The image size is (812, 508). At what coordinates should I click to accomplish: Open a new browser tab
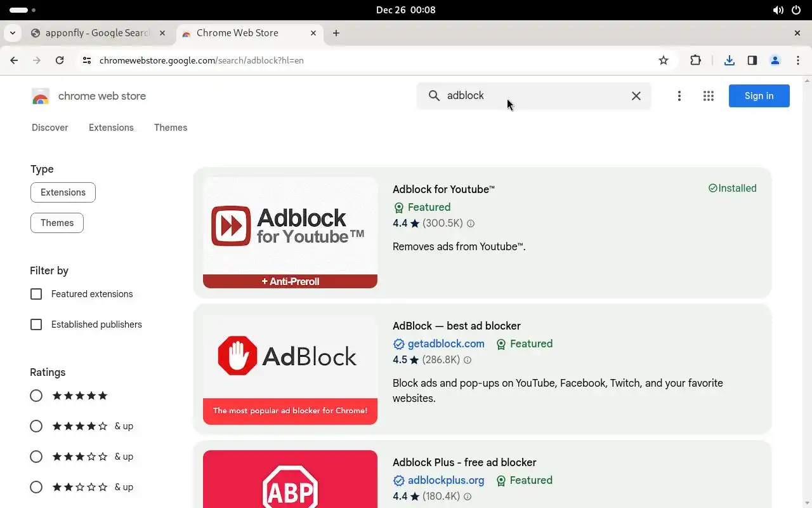point(336,33)
